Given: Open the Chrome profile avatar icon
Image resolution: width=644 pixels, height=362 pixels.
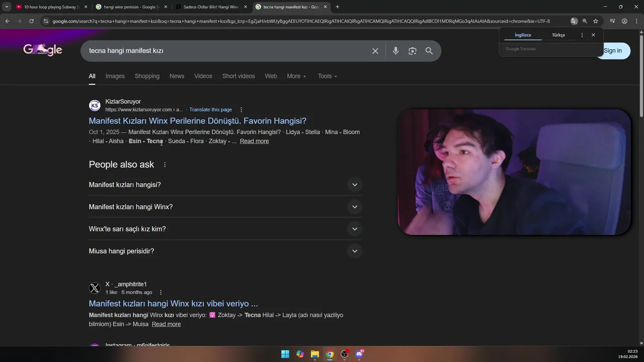Looking at the screenshot, I should click(x=624, y=21).
